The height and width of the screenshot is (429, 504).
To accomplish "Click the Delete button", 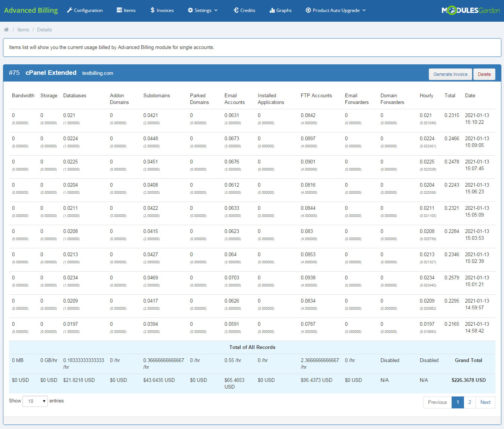I will (x=484, y=74).
